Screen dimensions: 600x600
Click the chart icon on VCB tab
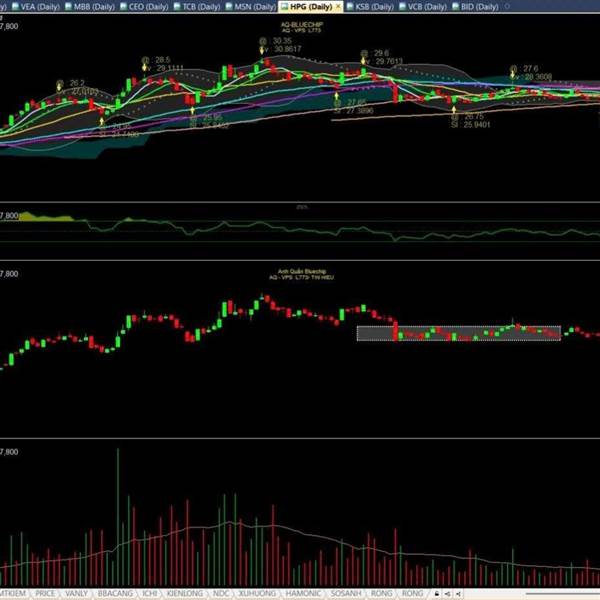click(403, 7)
